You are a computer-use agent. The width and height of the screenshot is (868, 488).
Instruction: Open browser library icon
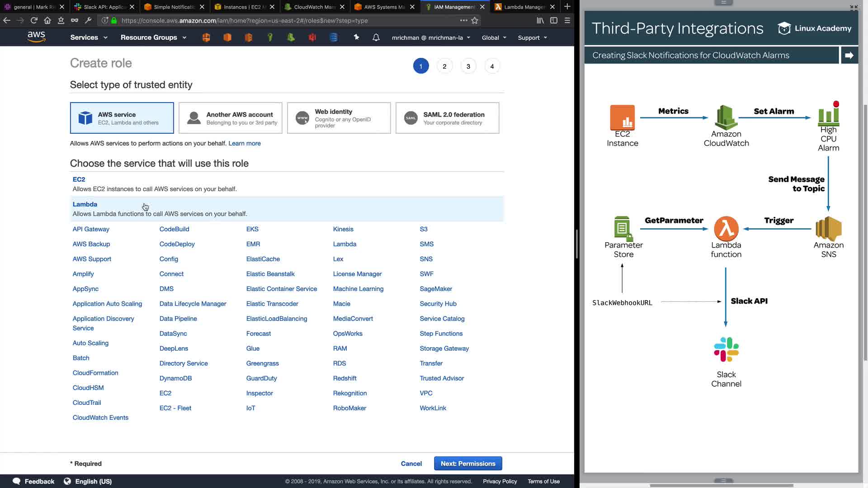[540, 20]
